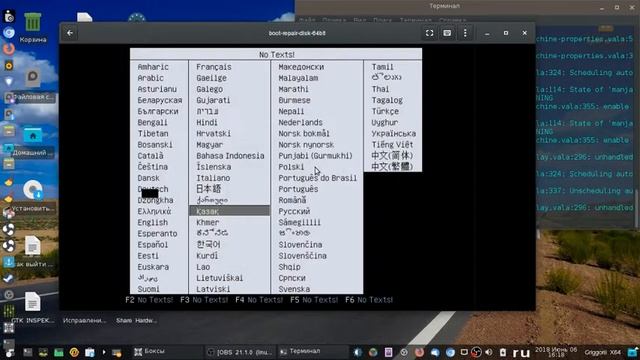The width and height of the screenshot is (640, 360).
Task: Click the ru keyboard layout indicator
Action: (x=521, y=352)
